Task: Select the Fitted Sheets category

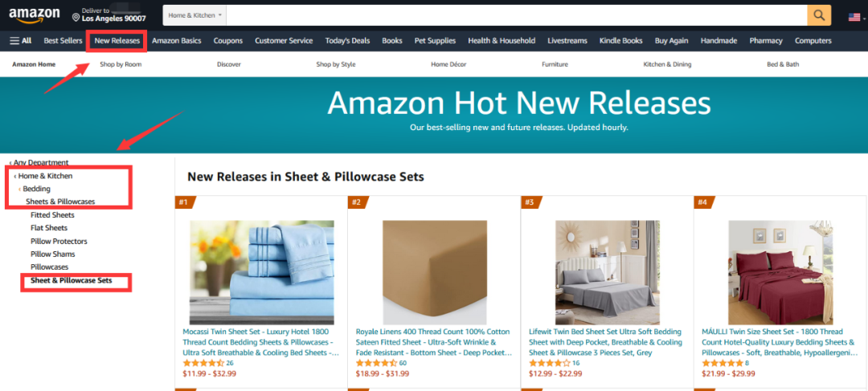Action: [x=52, y=215]
